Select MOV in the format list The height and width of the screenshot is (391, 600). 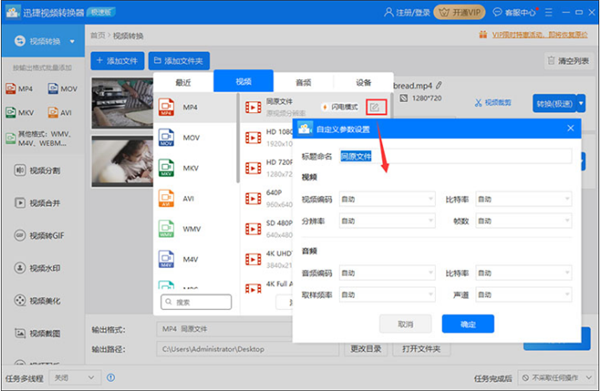pyautogui.click(x=195, y=138)
